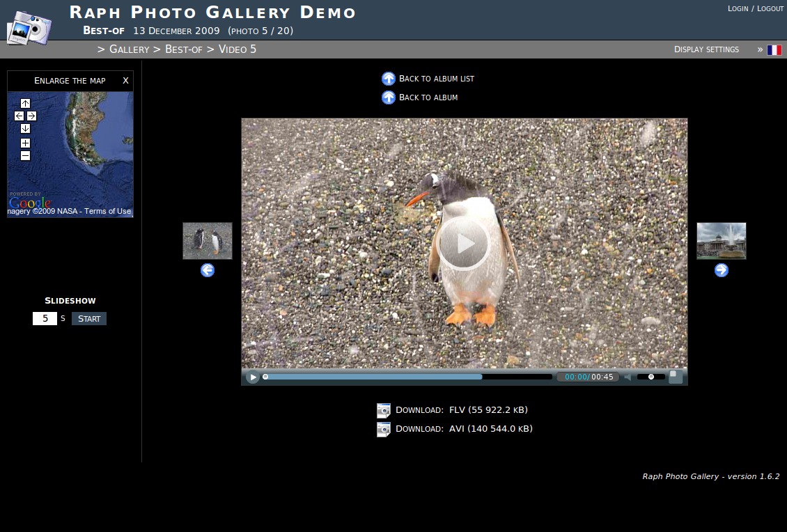
Task: Go to next photo blue arrow
Action: tap(722, 270)
